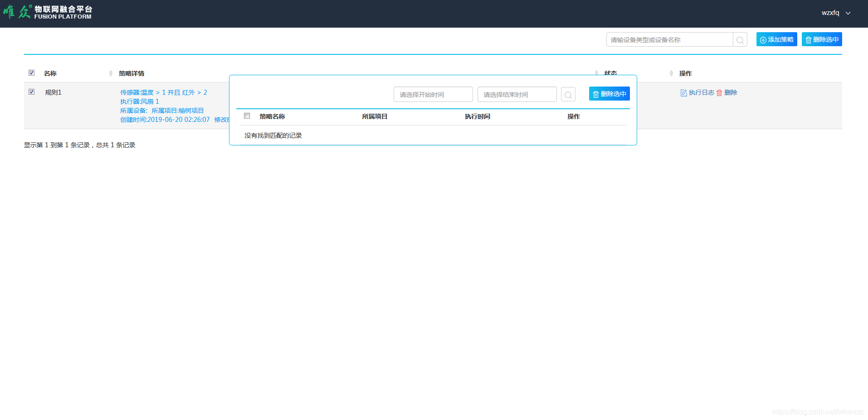The height and width of the screenshot is (420, 868).
Task: Click the top-right 删除选中 button
Action: click(x=822, y=39)
